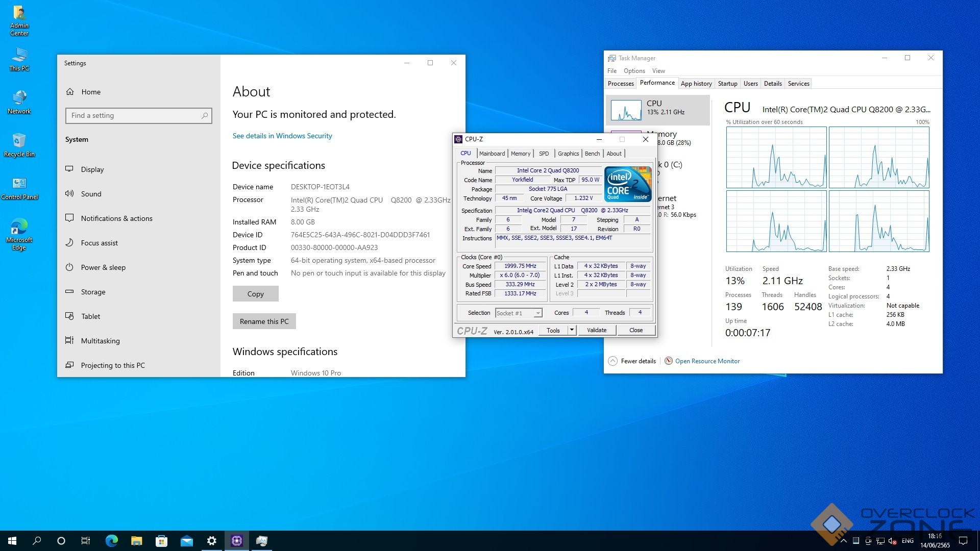
Task: Switch to the CPU-Z Graphics tab
Action: tap(568, 154)
